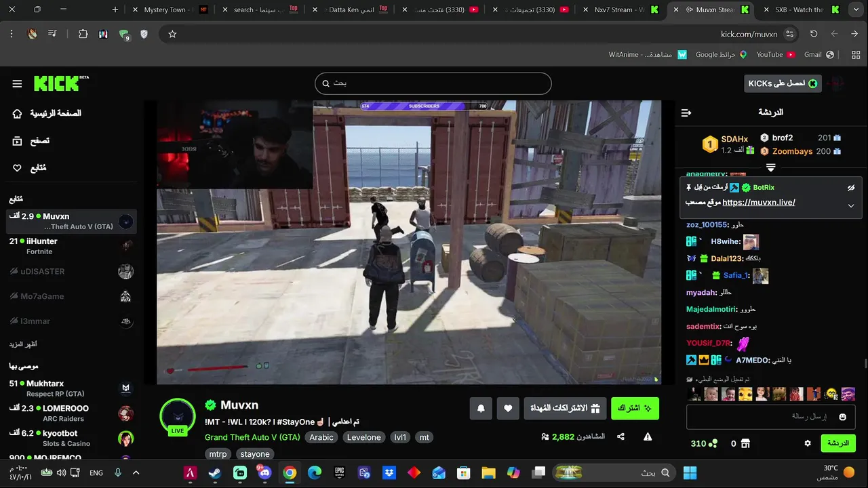The width and height of the screenshot is (868, 488).
Task: Open chat settings gear icon
Action: 808,443
